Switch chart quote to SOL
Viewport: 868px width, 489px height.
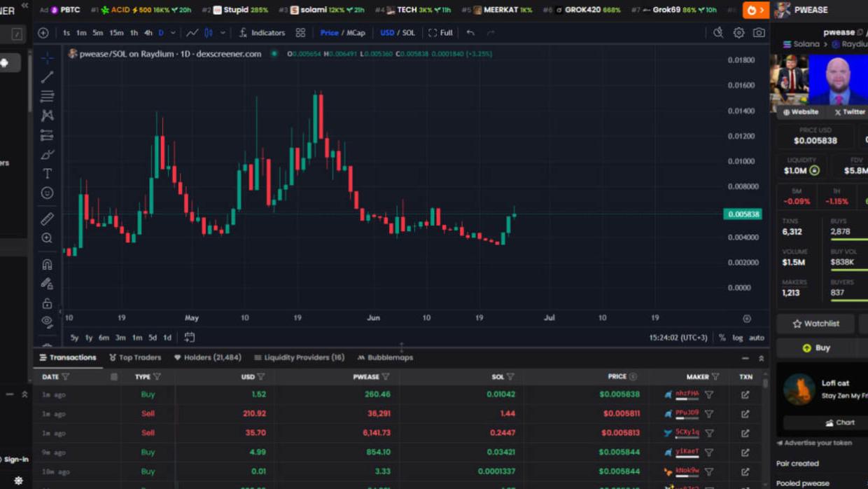(x=409, y=33)
